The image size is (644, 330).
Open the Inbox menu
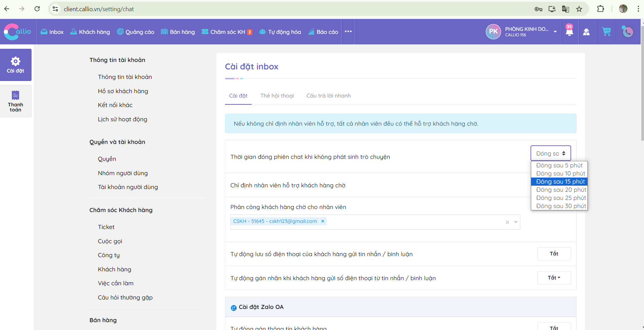pos(52,32)
